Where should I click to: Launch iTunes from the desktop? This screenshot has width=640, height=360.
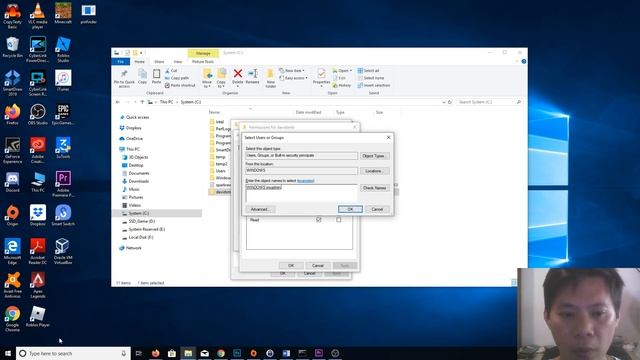63,80
